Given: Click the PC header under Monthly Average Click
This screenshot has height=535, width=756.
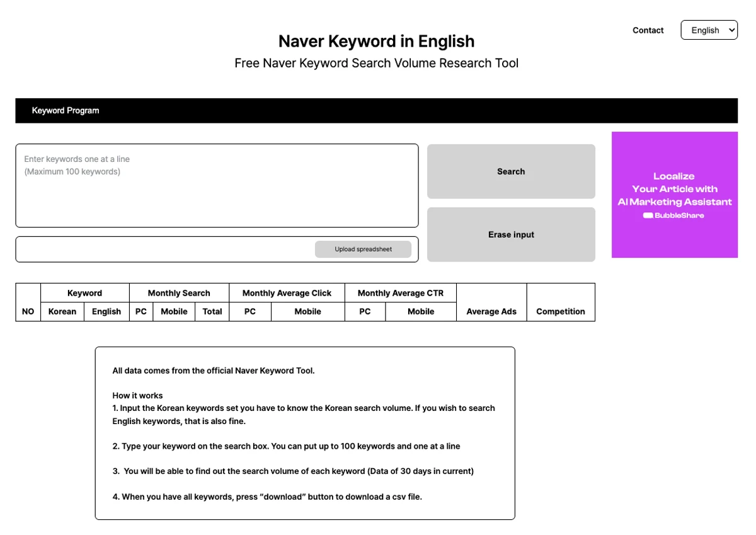Looking at the screenshot, I should click(x=250, y=311).
